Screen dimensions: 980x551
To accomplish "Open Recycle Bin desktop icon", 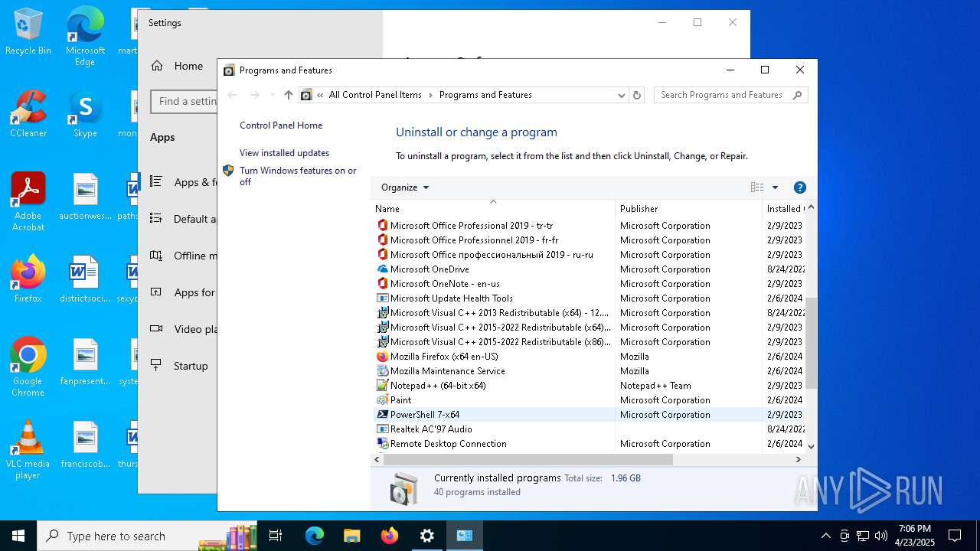I will pos(28,32).
